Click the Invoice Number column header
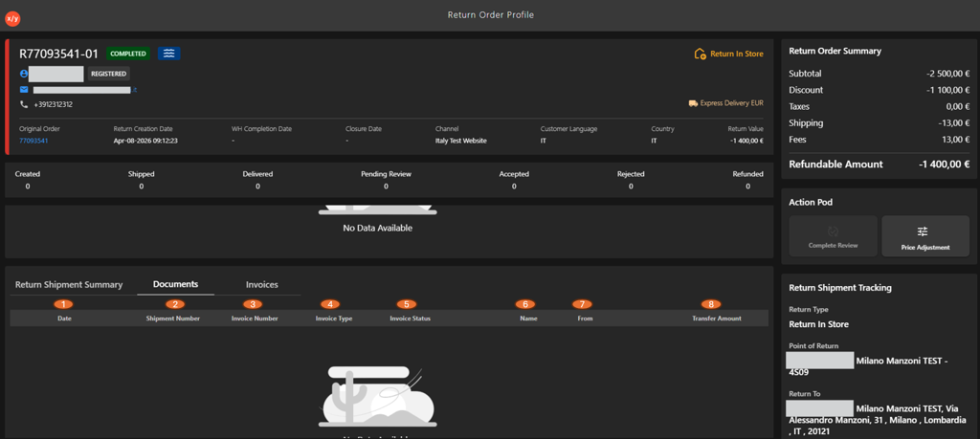The width and height of the screenshot is (980, 439). 255,318
